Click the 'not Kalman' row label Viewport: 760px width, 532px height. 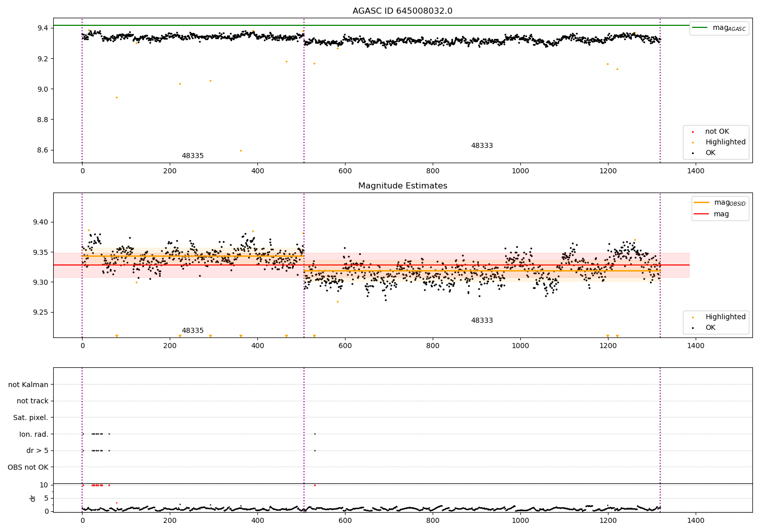[28, 385]
